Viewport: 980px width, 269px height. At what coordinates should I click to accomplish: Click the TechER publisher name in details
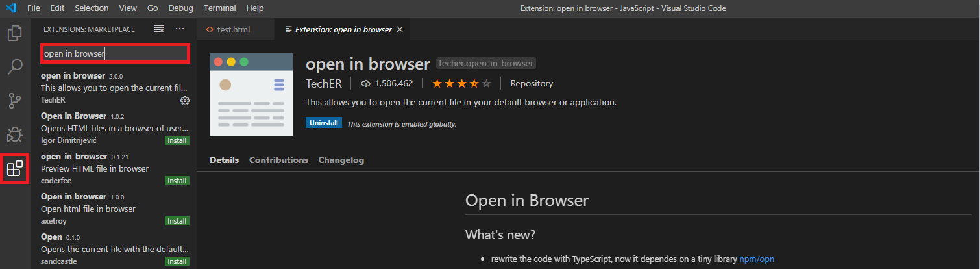pyautogui.click(x=325, y=83)
